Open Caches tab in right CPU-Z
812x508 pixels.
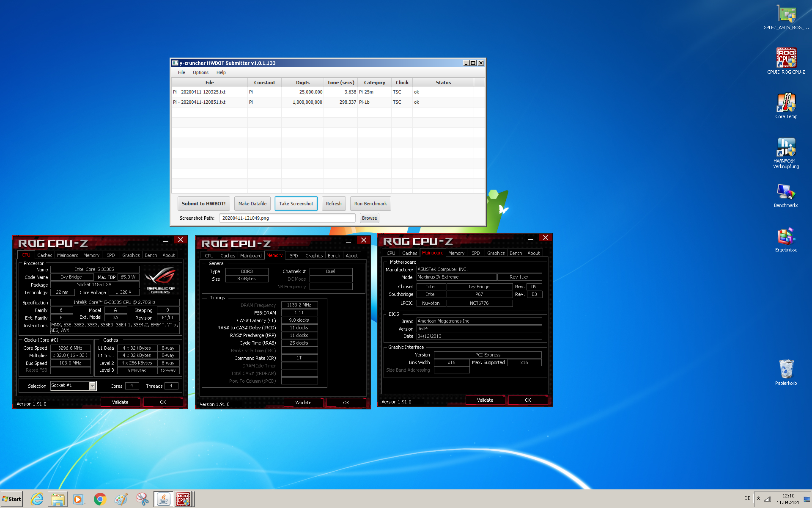(409, 253)
